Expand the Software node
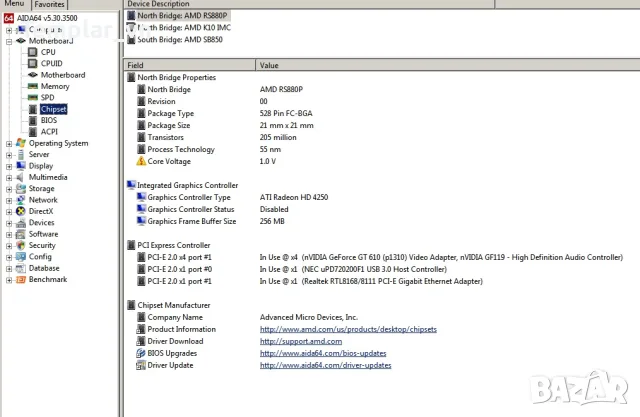Viewport: 640px width, 417px height. click(x=9, y=235)
